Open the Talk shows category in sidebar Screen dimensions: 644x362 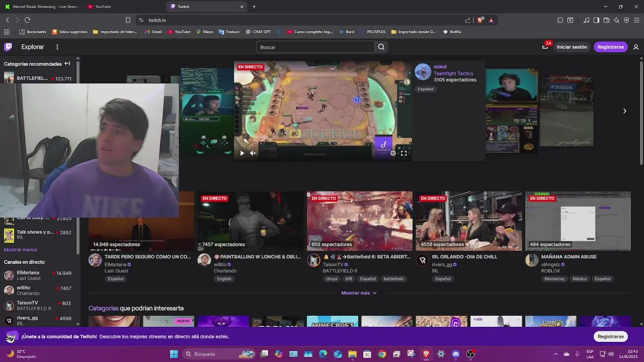point(38,234)
